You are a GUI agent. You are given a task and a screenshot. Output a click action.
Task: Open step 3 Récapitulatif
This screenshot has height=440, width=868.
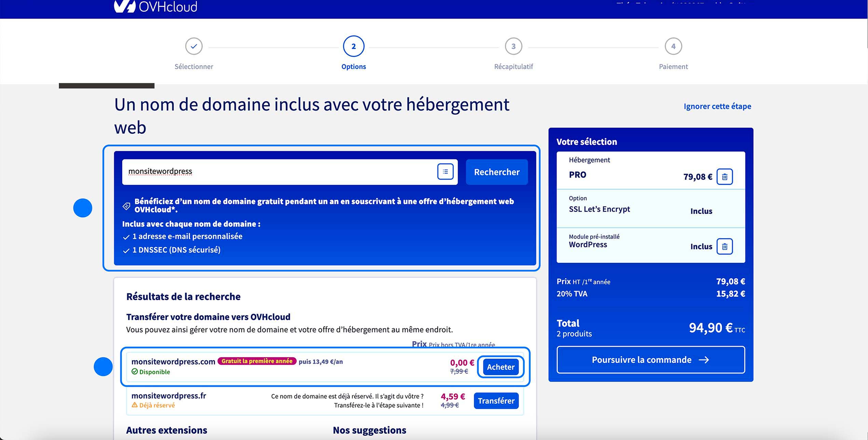tap(513, 46)
